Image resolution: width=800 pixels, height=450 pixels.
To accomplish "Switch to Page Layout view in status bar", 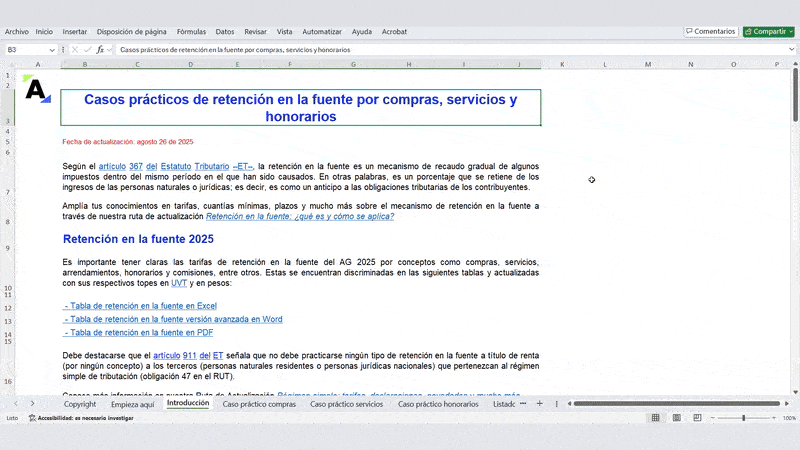I will pos(676,418).
